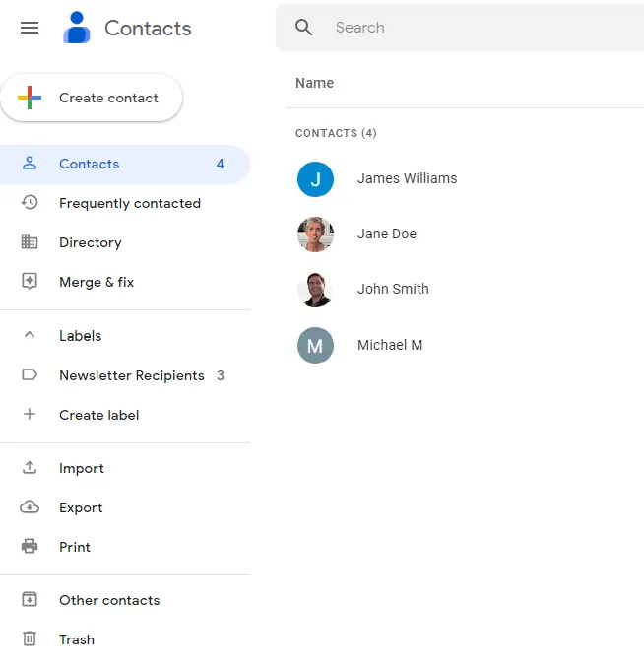Click James Williams blue J avatar
Screen dimensions: 644x672
pyautogui.click(x=315, y=179)
